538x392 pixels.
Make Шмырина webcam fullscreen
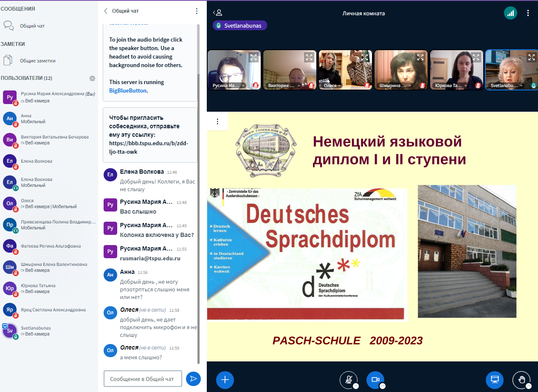click(420, 57)
